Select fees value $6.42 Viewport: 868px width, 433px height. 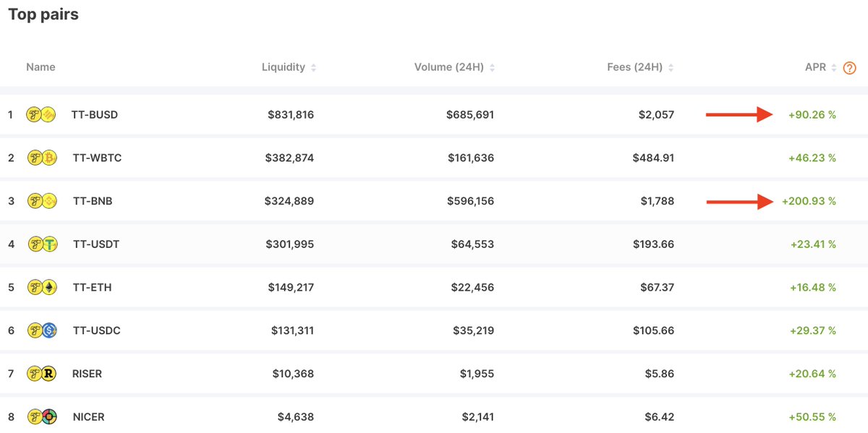tap(660, 417)
